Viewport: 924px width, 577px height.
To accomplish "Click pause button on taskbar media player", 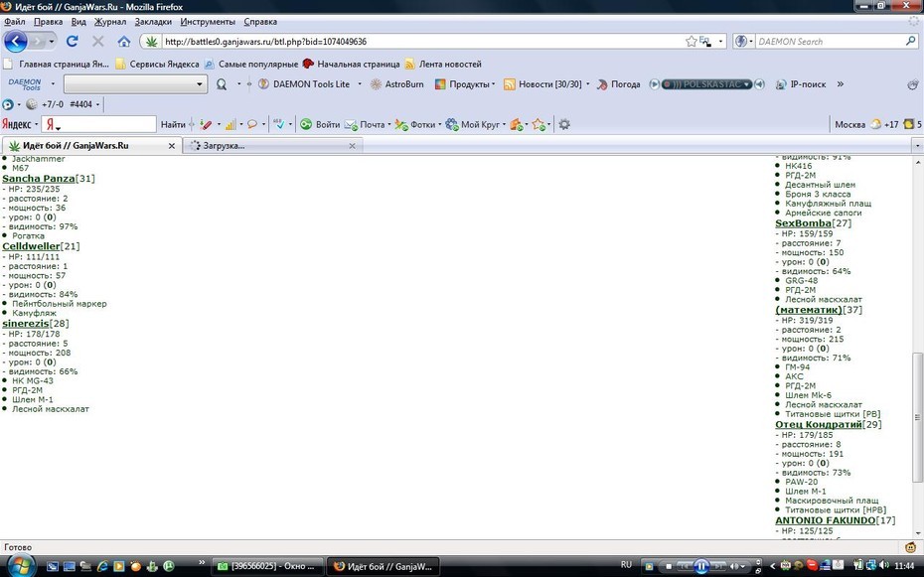I will (x=701, y=566).
